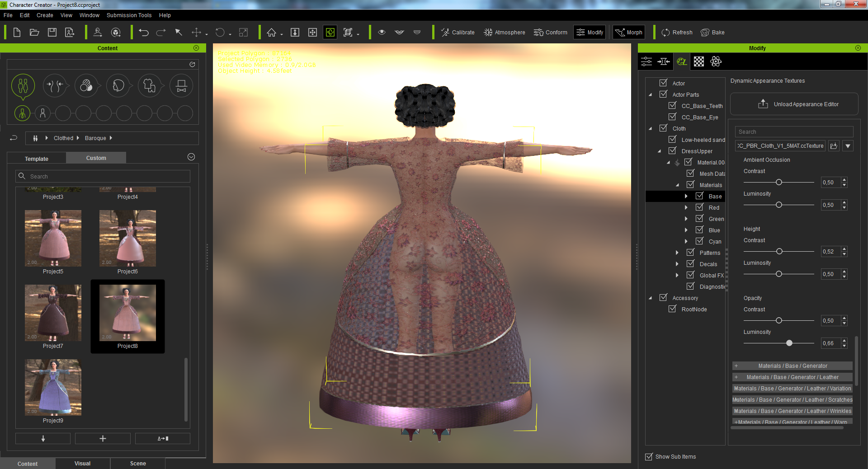Screen dimensions: 868x469
Task: Open the Submission Tools menu
Action: pos(129,15)
